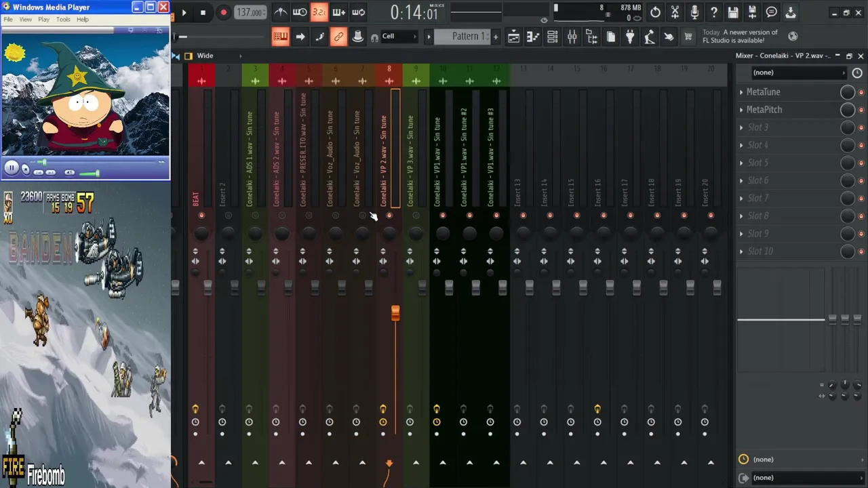Click the FL Studio play button
The height and width of the screenshot is (488, 868).
pyautogui.click(x=184, y=12)
